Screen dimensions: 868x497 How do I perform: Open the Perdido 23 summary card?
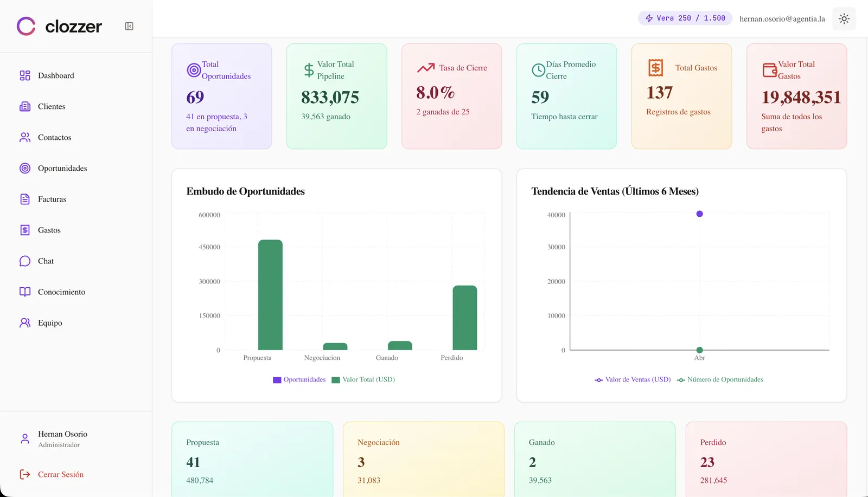(x=766, y=459)
